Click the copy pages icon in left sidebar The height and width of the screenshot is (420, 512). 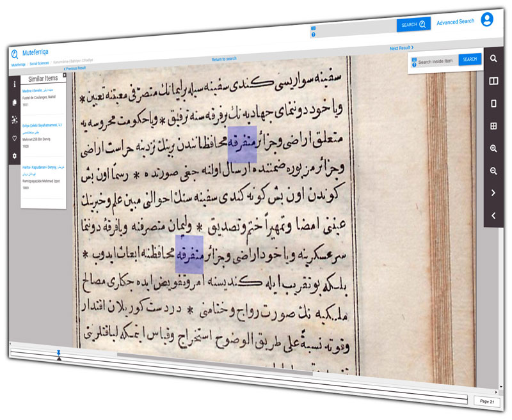[15, 102]
